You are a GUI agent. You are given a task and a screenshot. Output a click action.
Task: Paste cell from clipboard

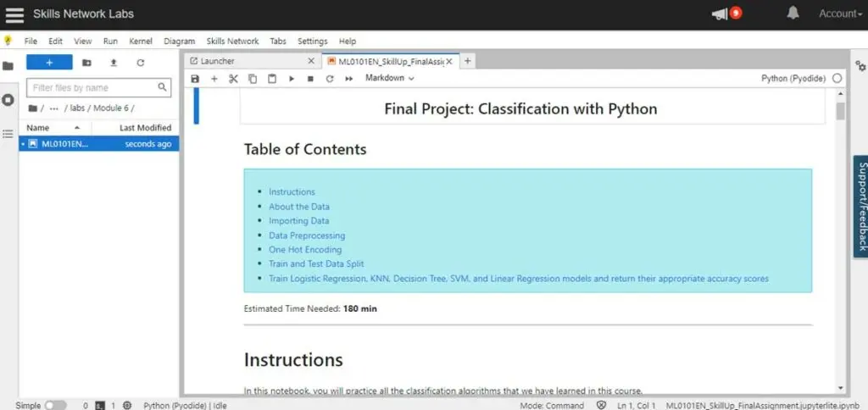(272, 79)
